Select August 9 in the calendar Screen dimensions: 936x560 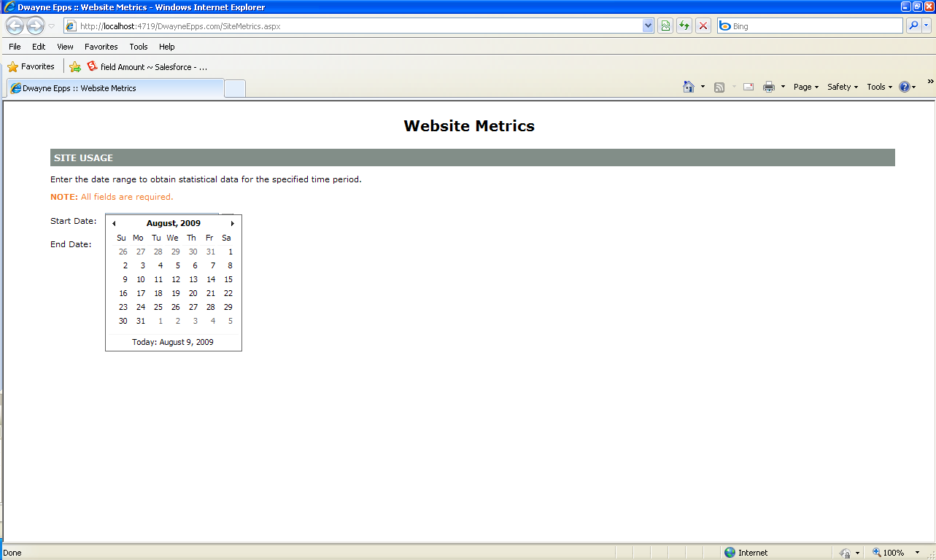(125, 279)
